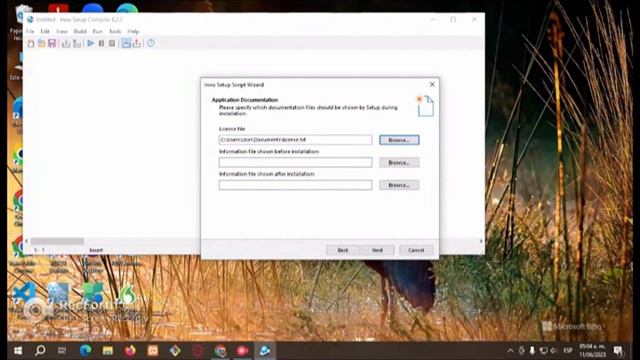Close the Script Wizard with the X button
Viewport: 640px width, 360px height.
(432, 84)
